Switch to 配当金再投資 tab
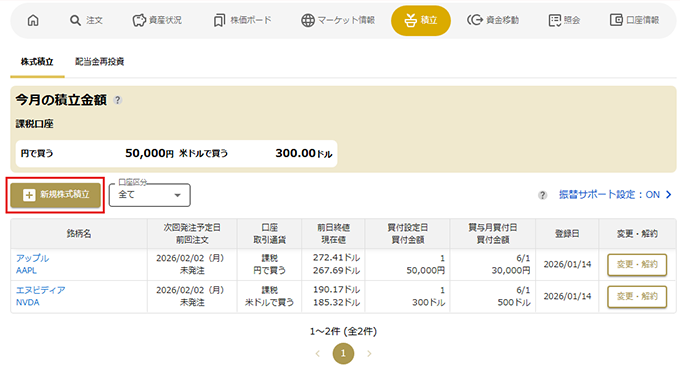This screenshot has width=680, height=369. click(x=100, y=62)
